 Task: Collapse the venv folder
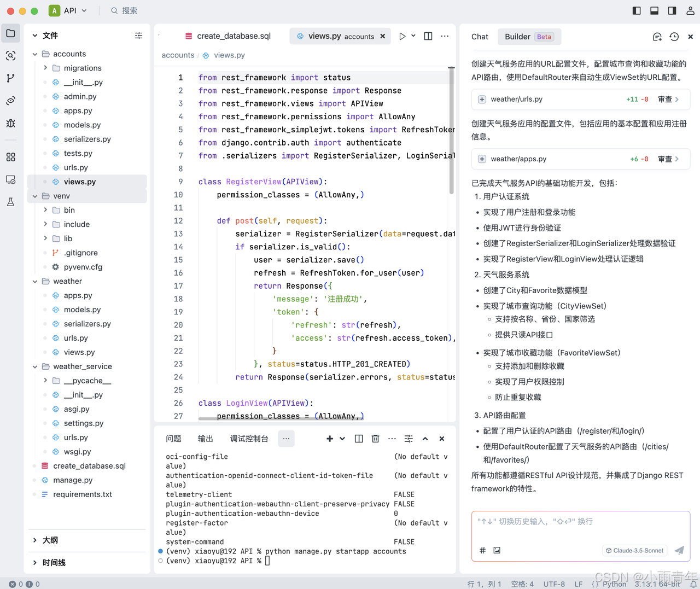coord(35,196)
